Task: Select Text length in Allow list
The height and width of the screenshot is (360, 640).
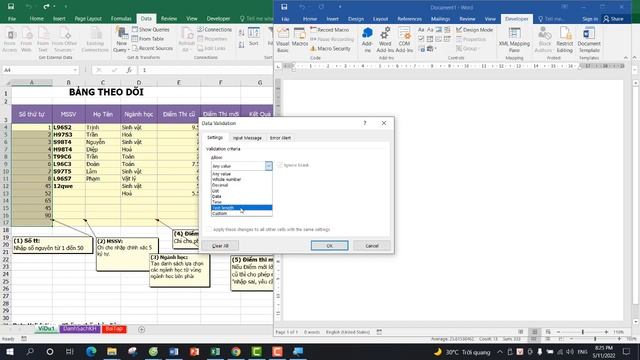Action: click(x=241, y=208)
